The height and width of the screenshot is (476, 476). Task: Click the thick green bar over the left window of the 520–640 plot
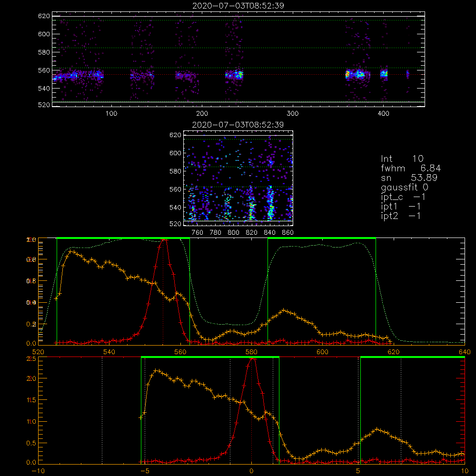[123, 238]
